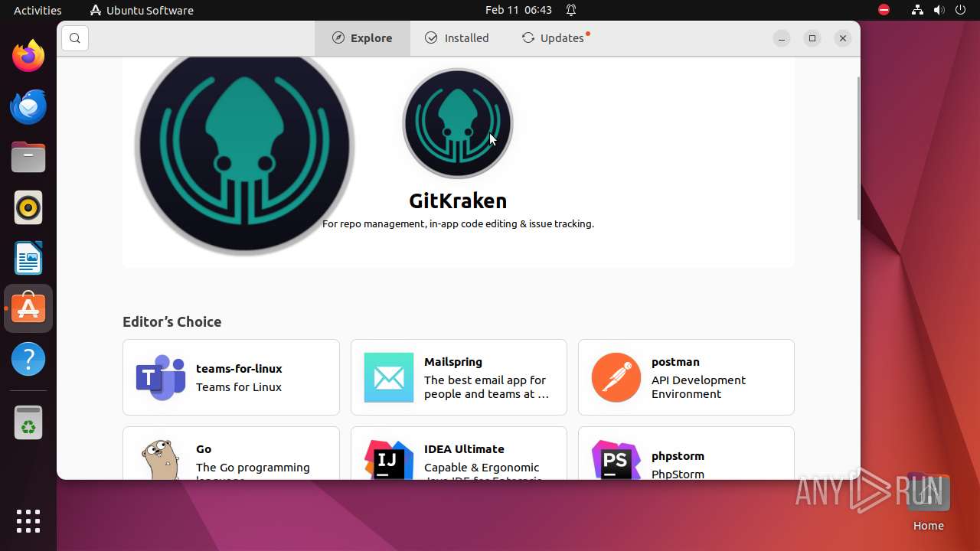Image resolution: width=980 pixels, height=551 pixels.
Task: Close the Ubuntu Software window
Action: (x=843, y=38)
